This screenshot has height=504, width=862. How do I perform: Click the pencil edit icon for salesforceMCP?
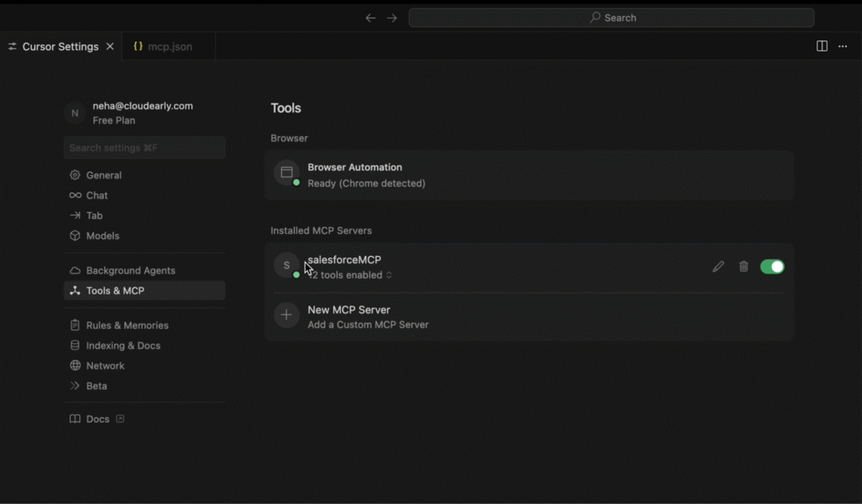coord(718,267)
